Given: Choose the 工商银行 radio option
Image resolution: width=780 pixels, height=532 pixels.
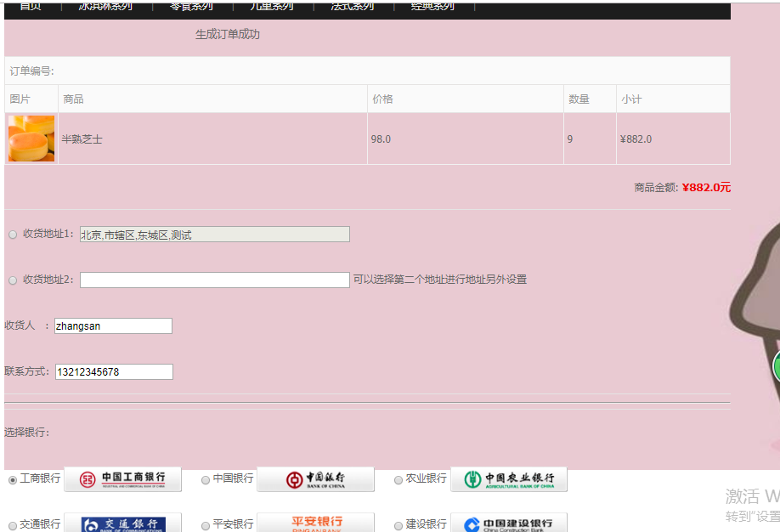Looking at the screenshot, I should (13, 480).
